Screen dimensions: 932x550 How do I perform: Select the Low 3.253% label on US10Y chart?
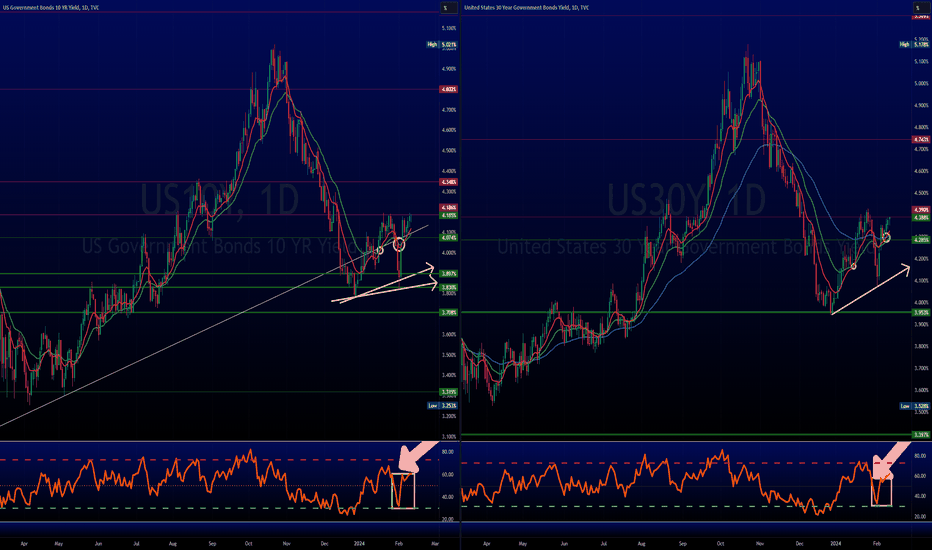pyautogui.click(x=442, y=406)
